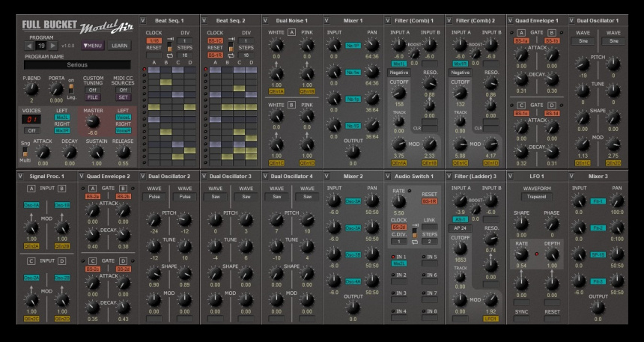Open the AP 24 filter mode selector

click(x=461, y=228)
